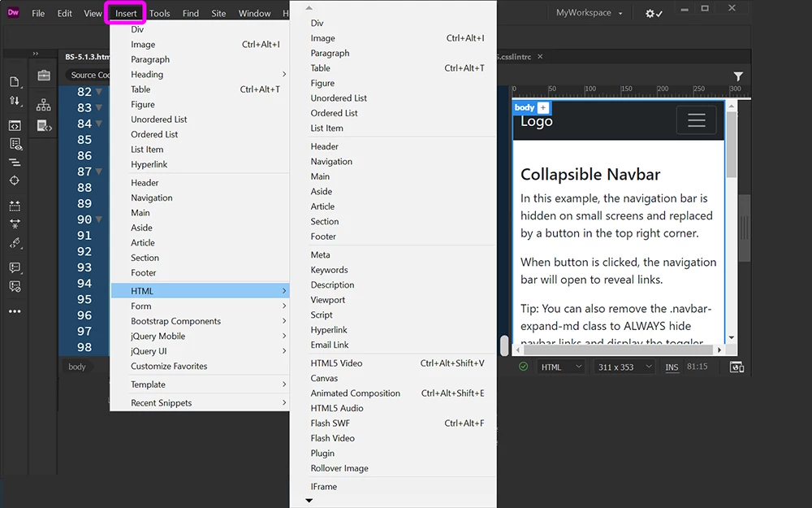Switch to BS-5.1.3.html document tab
The image size is (812, 508).
[x=87, y=57]
